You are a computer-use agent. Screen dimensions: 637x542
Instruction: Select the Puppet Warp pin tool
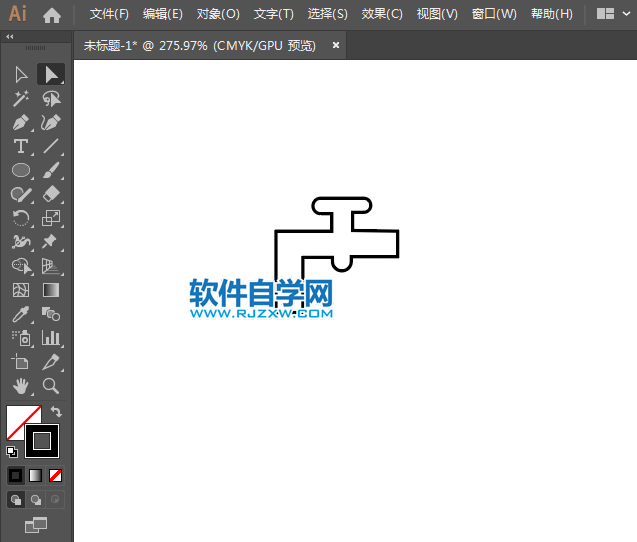point(51,242)
